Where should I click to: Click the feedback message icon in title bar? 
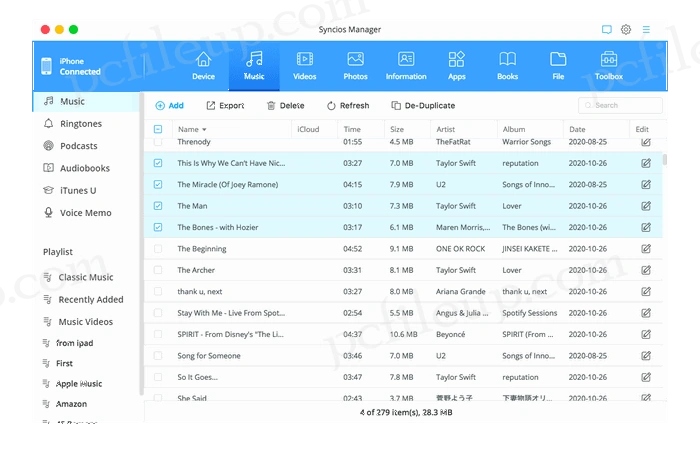606,30
